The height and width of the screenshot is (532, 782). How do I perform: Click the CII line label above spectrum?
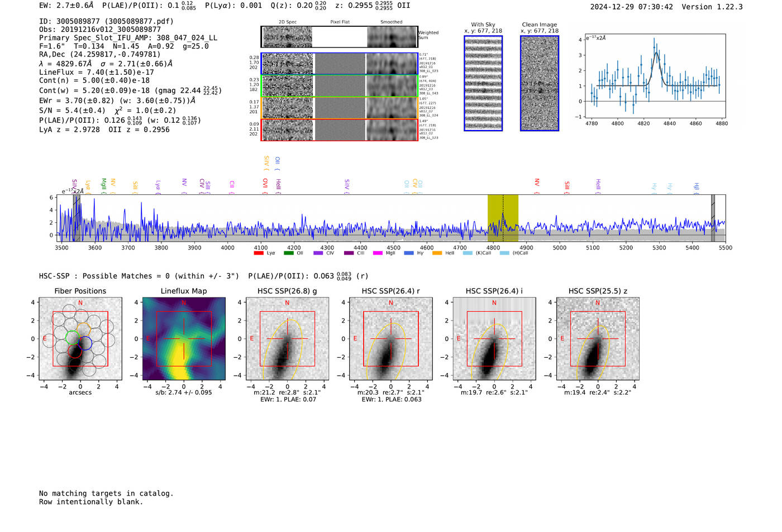(x=232, y=187)
